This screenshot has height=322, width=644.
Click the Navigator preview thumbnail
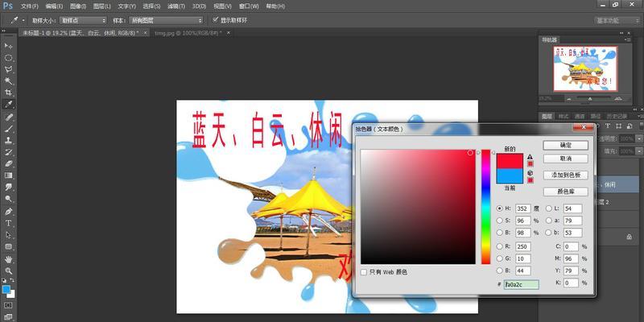[585, 68]
